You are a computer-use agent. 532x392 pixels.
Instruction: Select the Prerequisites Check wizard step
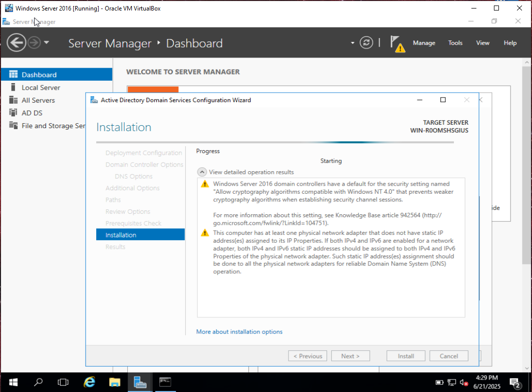point(133,223)
